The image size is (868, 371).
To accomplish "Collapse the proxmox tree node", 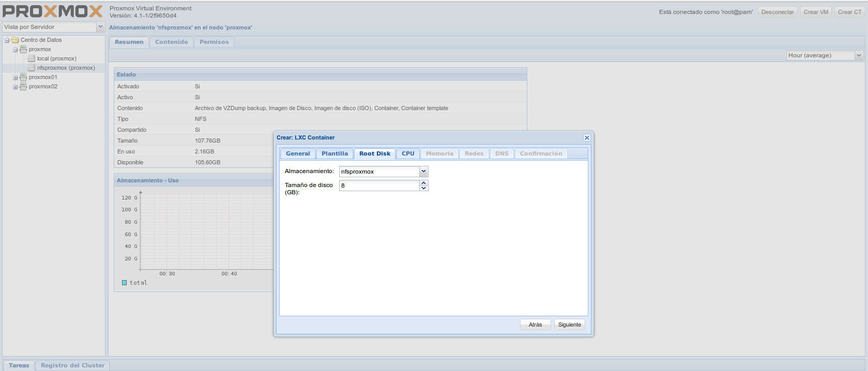I will 16,50.
